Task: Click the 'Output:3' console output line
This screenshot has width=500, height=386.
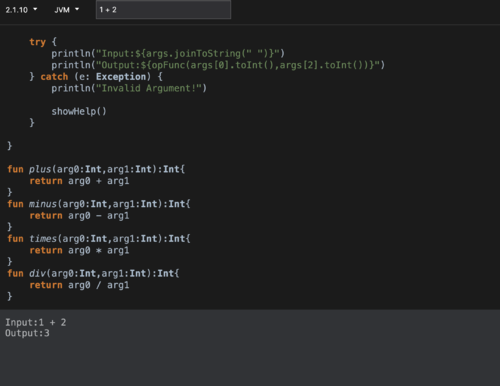Action: [27, 333]
